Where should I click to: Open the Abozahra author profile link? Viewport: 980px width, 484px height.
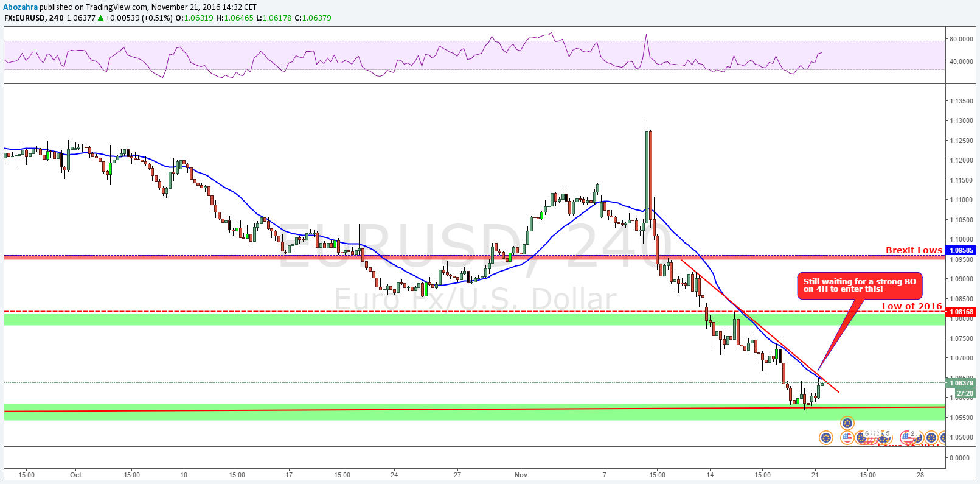(x=21, y=7)
